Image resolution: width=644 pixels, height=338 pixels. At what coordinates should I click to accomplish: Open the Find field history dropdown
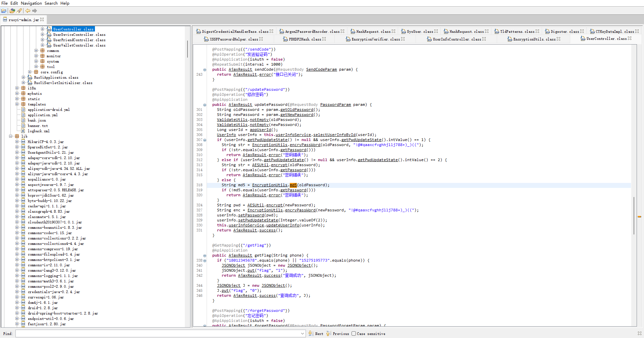[x=302, y=333]
